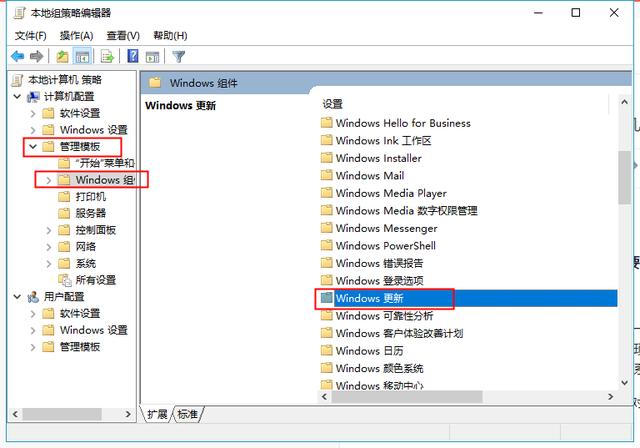The image size is (640, 448).
Task: Click the Windows Mail folder icon
Action: click(327, 175)
